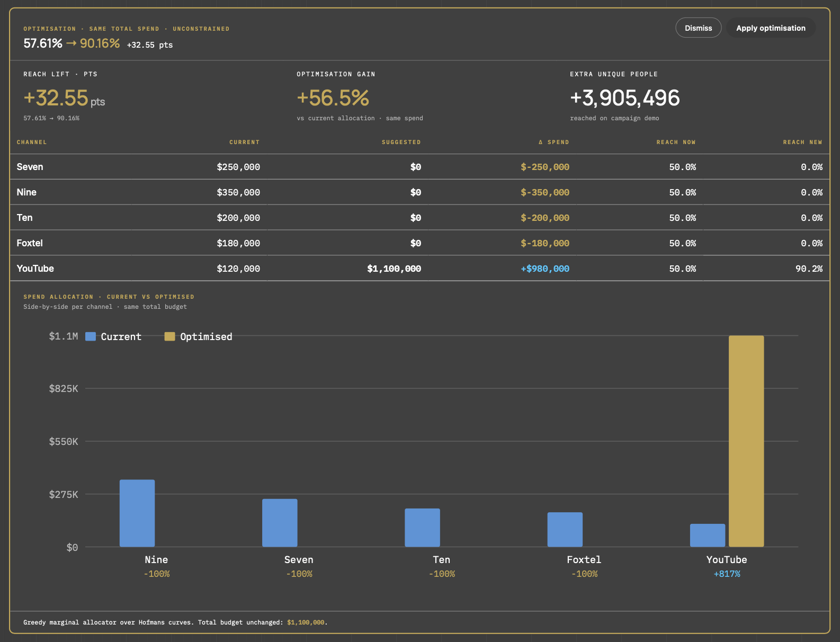This screenshot has height=642, width=840.
Task: Click Nine's current spend $350,000
Action: click(238, 192)
